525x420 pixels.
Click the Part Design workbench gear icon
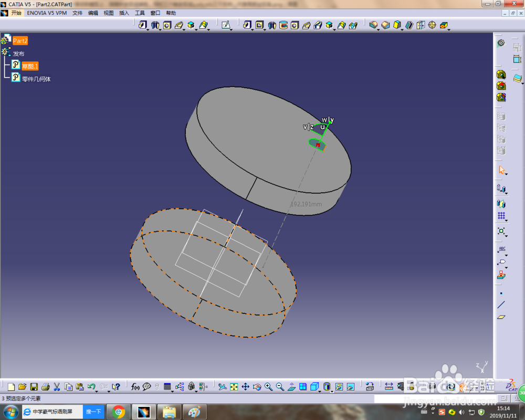[501, 43]
